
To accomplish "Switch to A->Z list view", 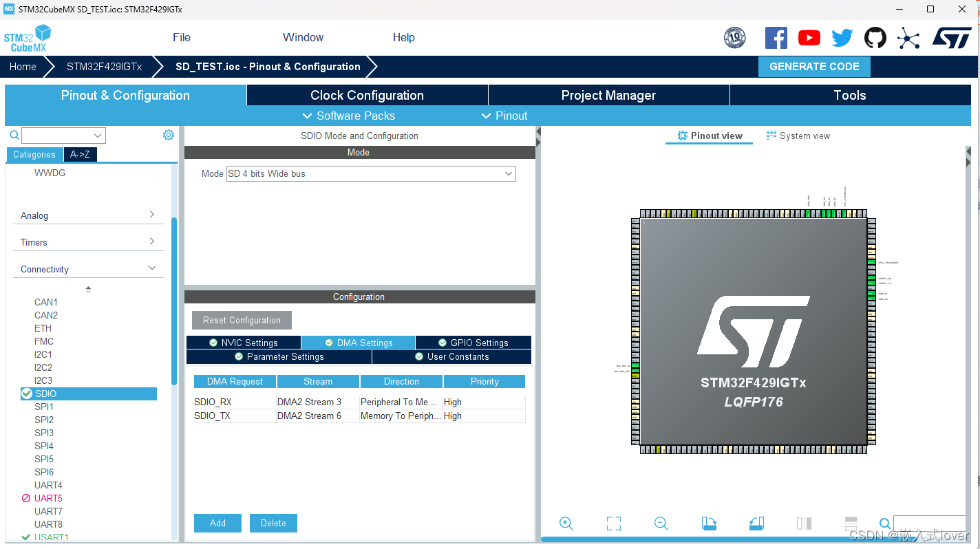I will (x=80, y=154).
